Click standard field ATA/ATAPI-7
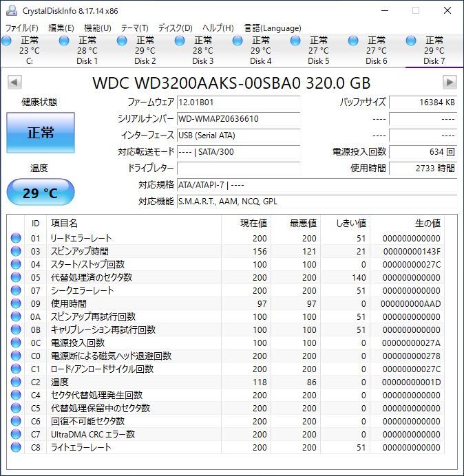464x476 pixels. 317,184
